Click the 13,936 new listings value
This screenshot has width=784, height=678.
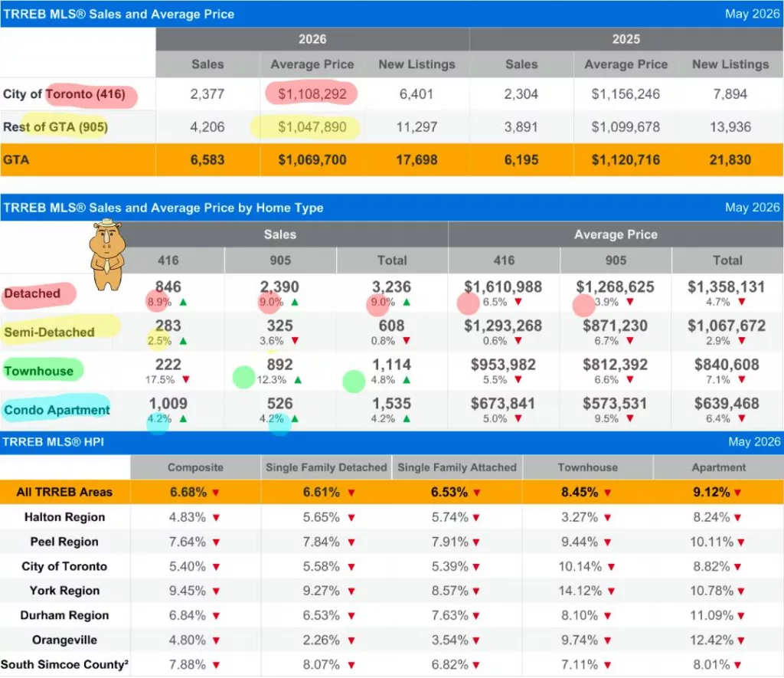(x=730, y=127)
